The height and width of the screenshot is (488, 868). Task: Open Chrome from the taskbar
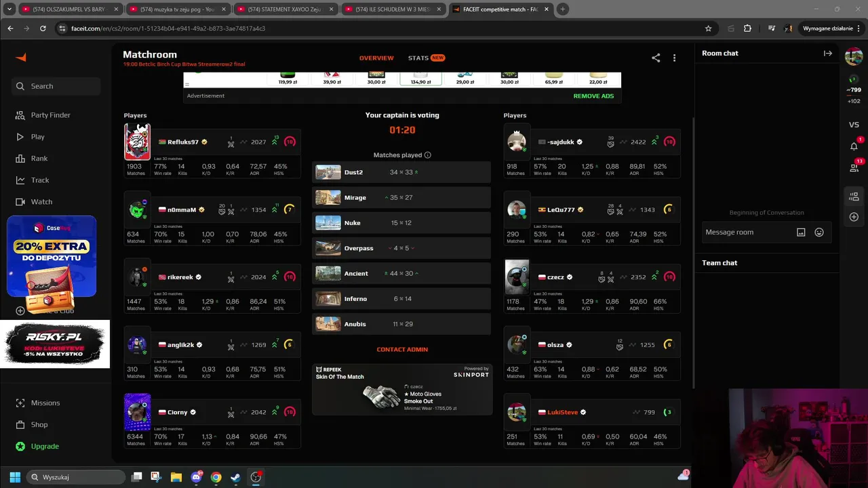click(x=216, y=477)
